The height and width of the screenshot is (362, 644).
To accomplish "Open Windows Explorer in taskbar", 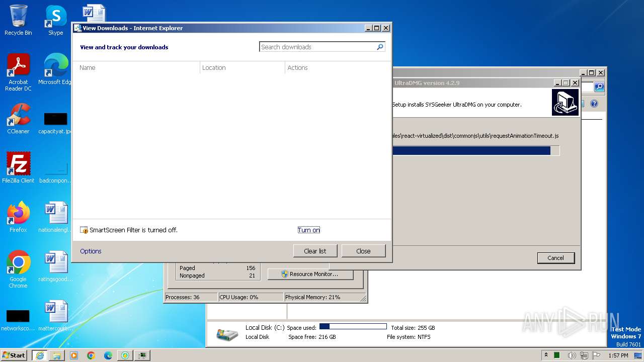I will 57,355.
